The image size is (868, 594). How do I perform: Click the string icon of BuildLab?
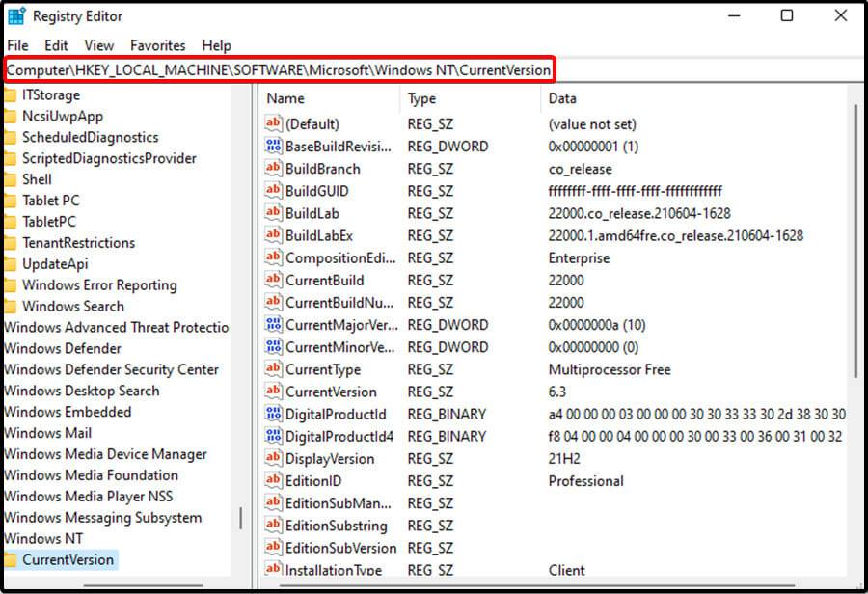(x=274, y=213)
